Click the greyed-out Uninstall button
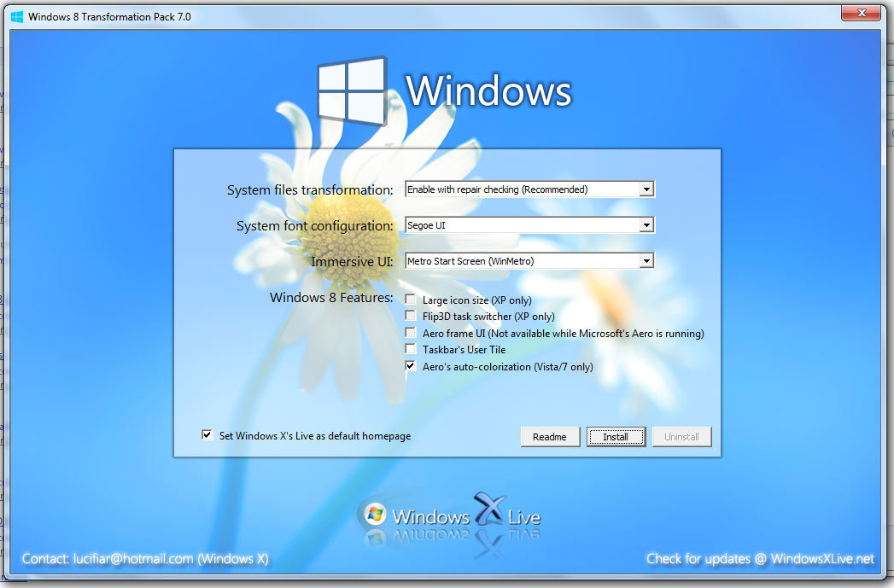The image size is (894, 588). point(681,437)
